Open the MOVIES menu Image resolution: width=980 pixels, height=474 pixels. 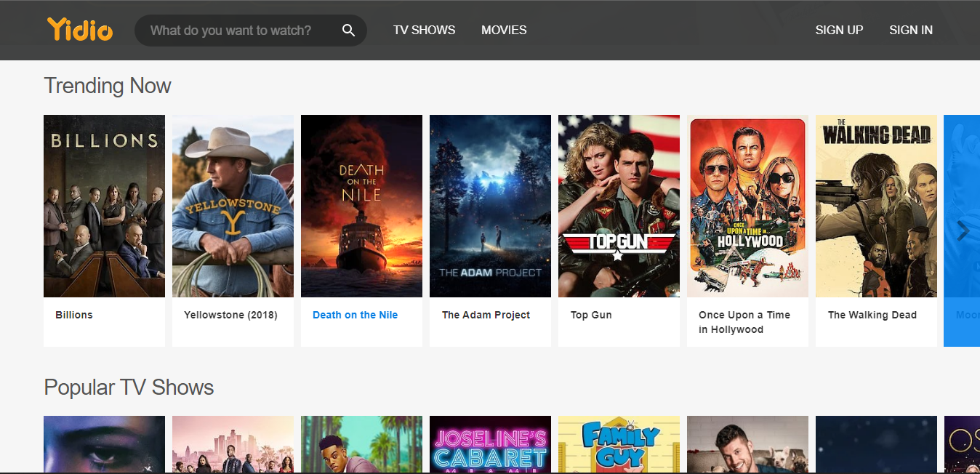click(504, 31)
